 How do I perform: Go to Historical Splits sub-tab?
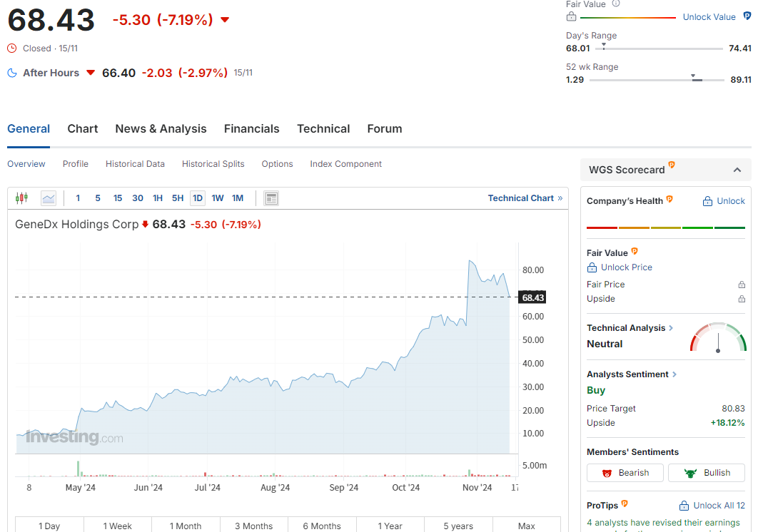(213, 164)
